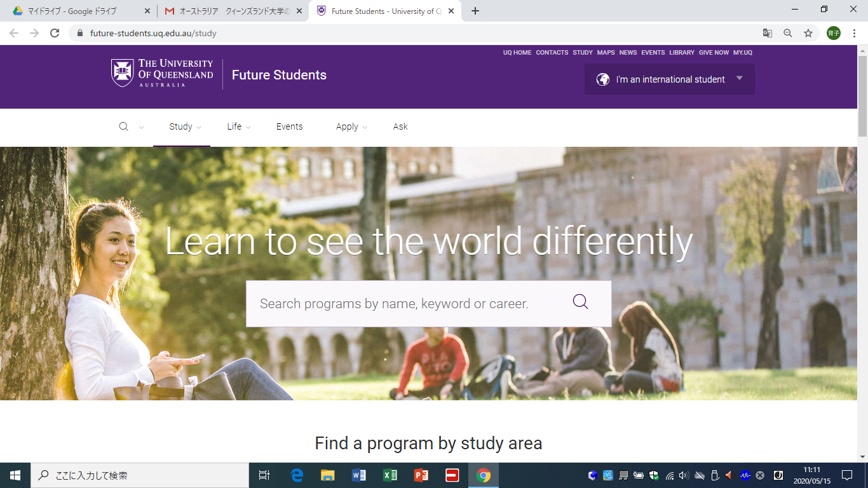The width and height of the screenshot is (868, 488).
Task: Close the Google Drive tab
Action: point(147,11)
